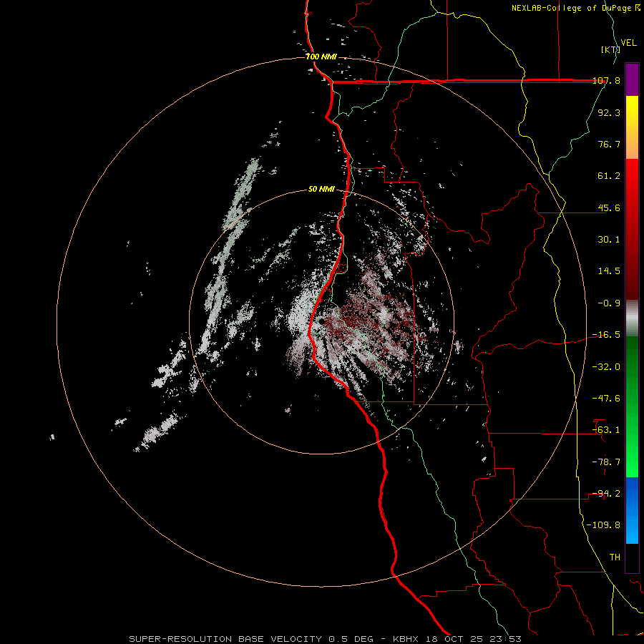Click the -32.0 legend value

pos(607,366)
